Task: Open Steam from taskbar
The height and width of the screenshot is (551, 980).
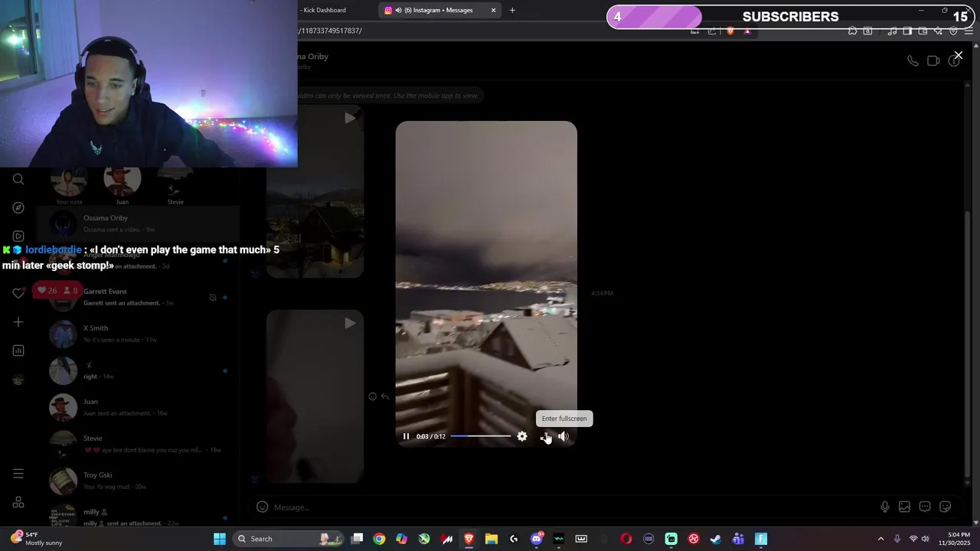Action: (716, 539)
